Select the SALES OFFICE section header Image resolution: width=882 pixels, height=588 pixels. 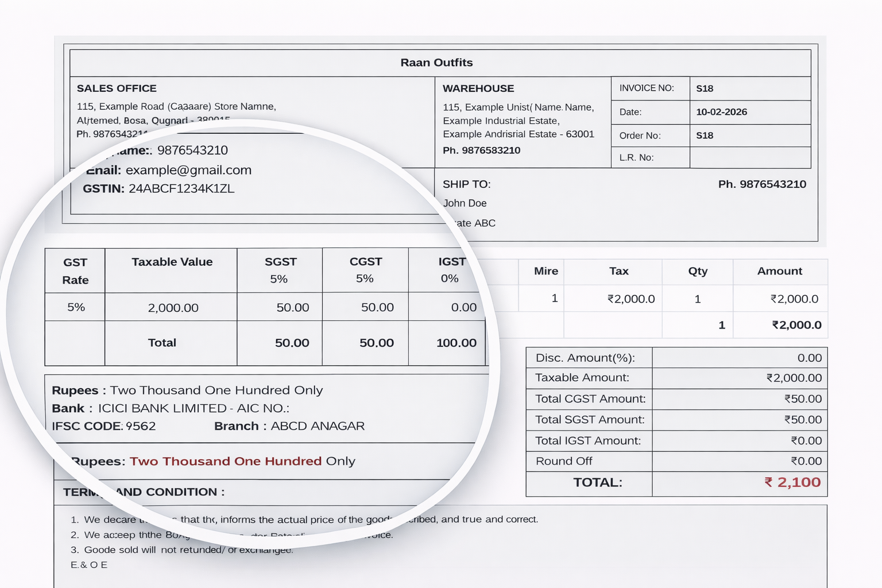click(116, 88)
